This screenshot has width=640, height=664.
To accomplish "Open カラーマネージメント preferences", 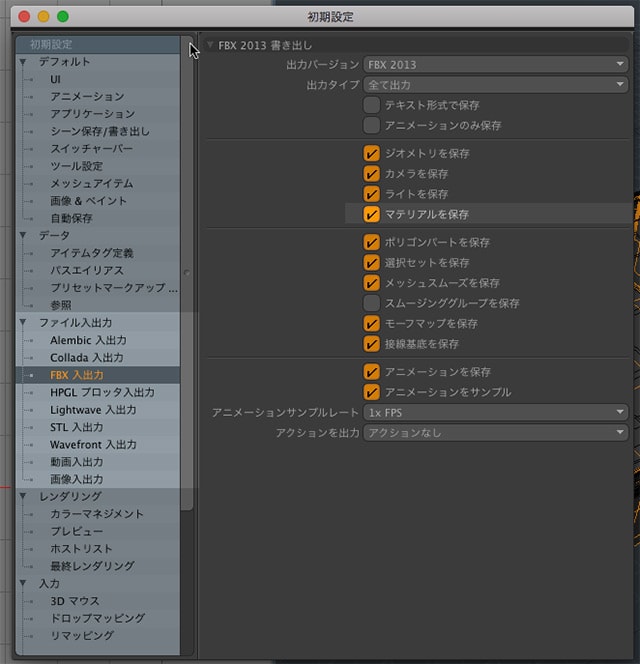I will click(x=96, y=514).
